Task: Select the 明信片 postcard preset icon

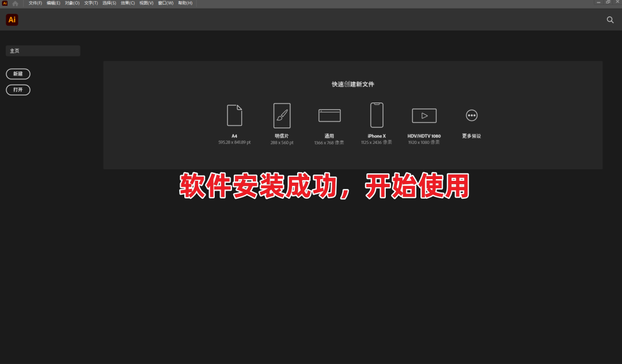Action: [282, 115]
